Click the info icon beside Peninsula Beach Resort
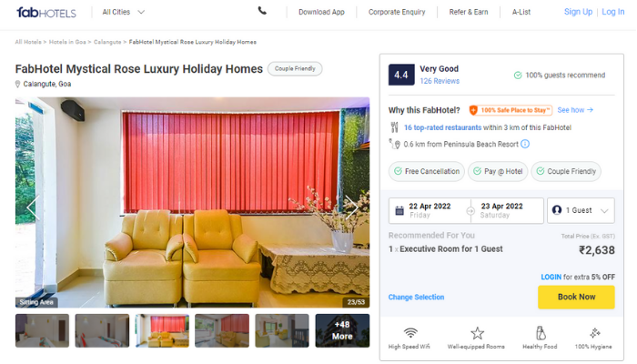The height and width of the screenshot is (364, 637). click(525, 144)
